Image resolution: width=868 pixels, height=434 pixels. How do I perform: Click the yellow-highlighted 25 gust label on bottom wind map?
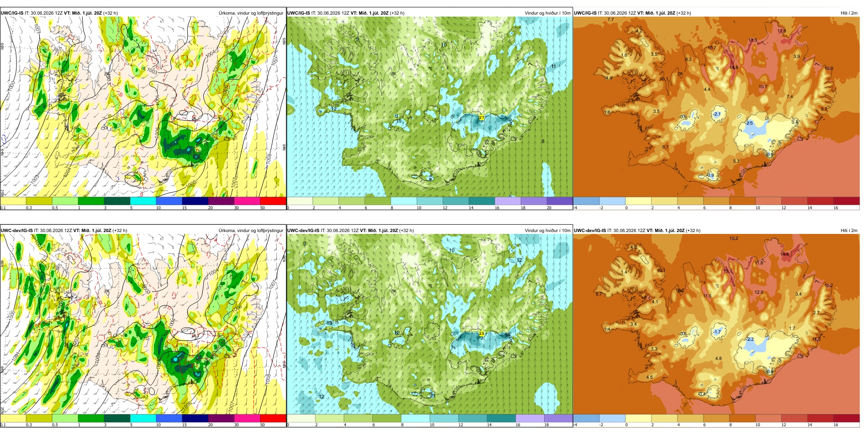(482, 334)
